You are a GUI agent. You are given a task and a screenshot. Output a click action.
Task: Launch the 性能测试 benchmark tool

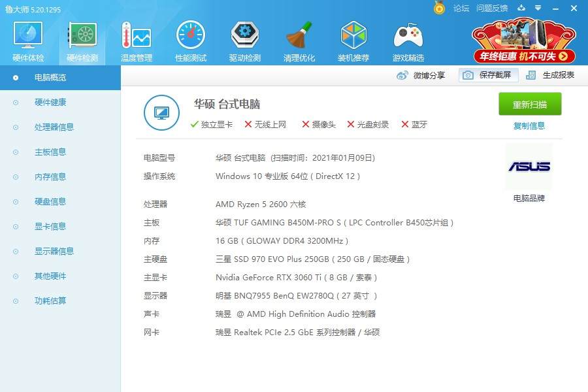point(190,41)
